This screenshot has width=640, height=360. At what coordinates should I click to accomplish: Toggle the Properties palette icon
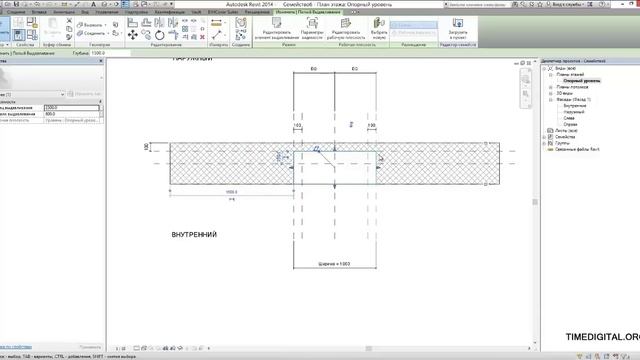19,35
